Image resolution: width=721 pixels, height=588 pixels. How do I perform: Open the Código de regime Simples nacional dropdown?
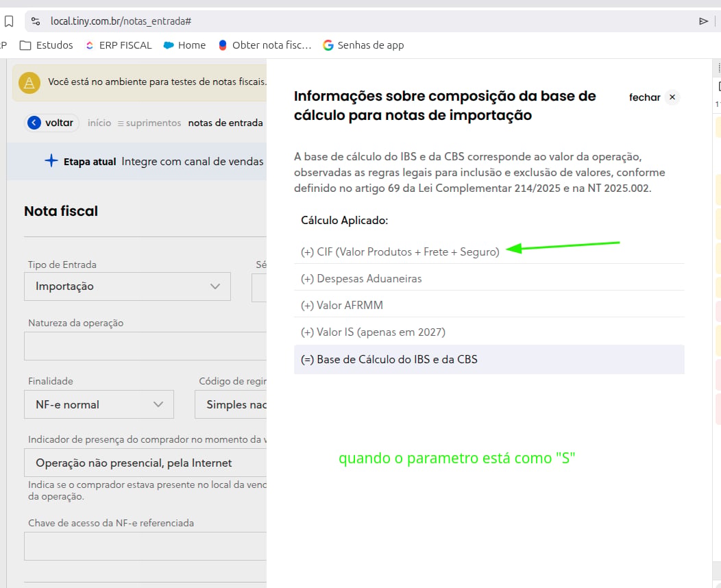pyautogui.click(x=231, y=404)
